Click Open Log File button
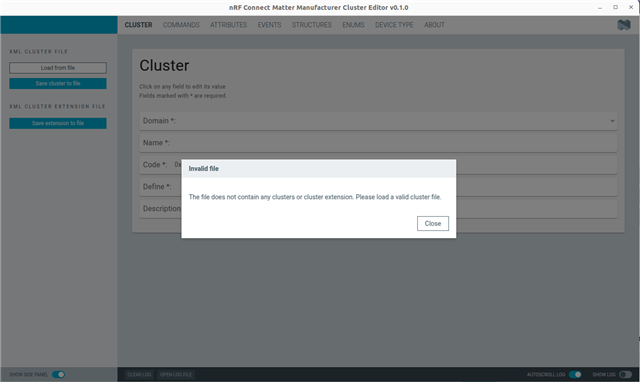The width and height of the screenshot is (640, 382). (176, 375)
